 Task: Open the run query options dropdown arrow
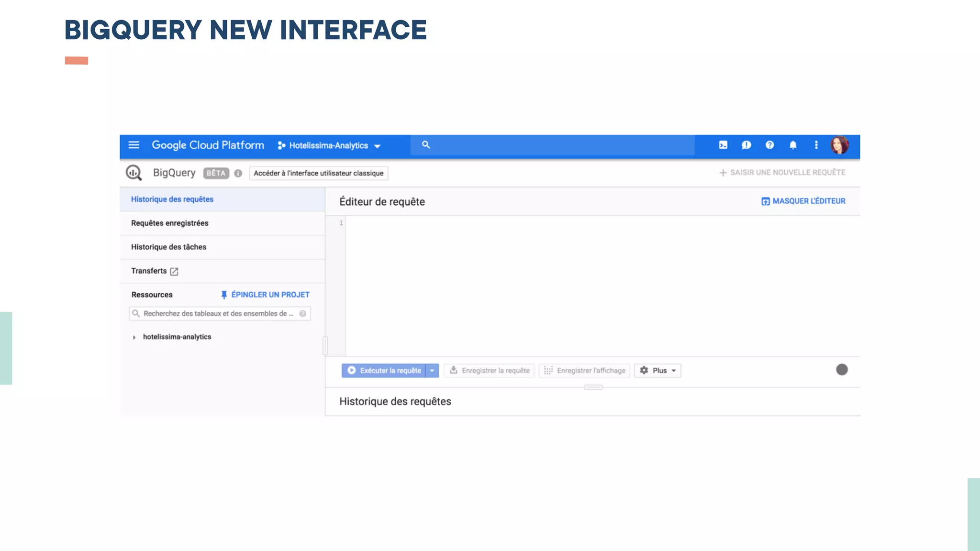(x=432, y=371)
